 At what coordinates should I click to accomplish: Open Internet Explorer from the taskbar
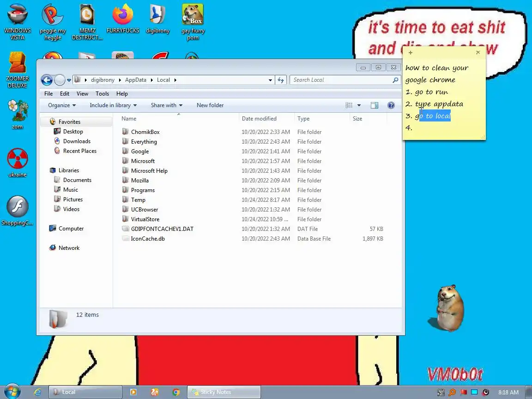point(37,392)
